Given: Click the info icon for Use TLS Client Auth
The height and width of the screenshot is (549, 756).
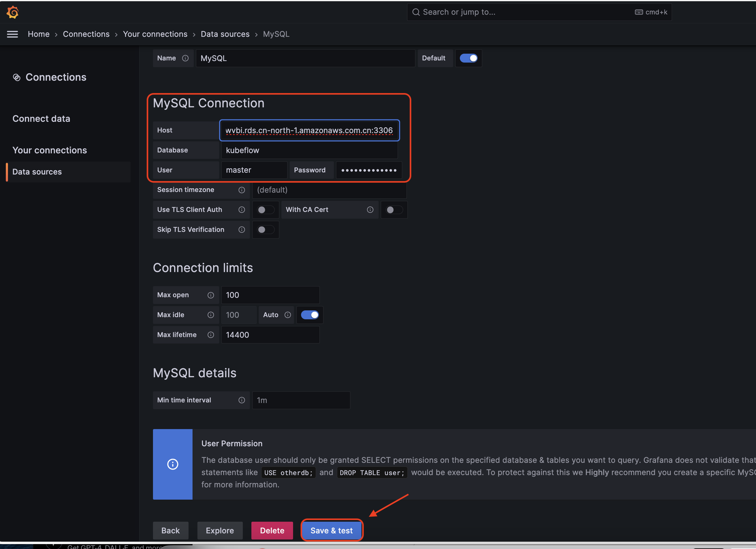Looking at the screenshot, I should [x=242, y=210].
